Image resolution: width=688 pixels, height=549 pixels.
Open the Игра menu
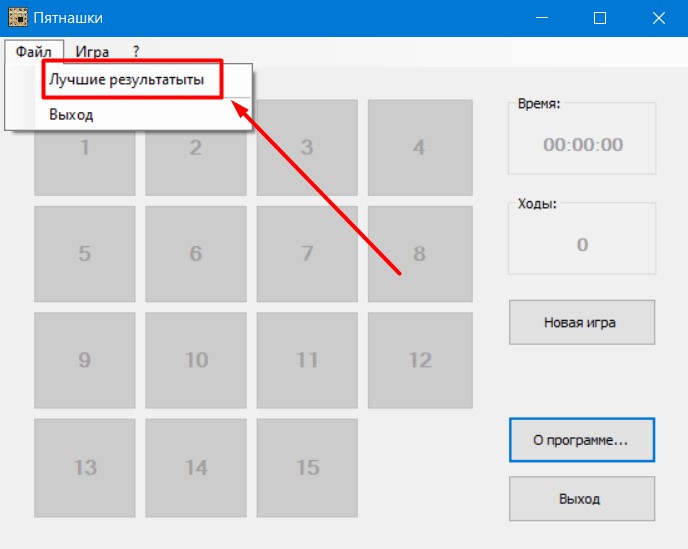[92, 52]
